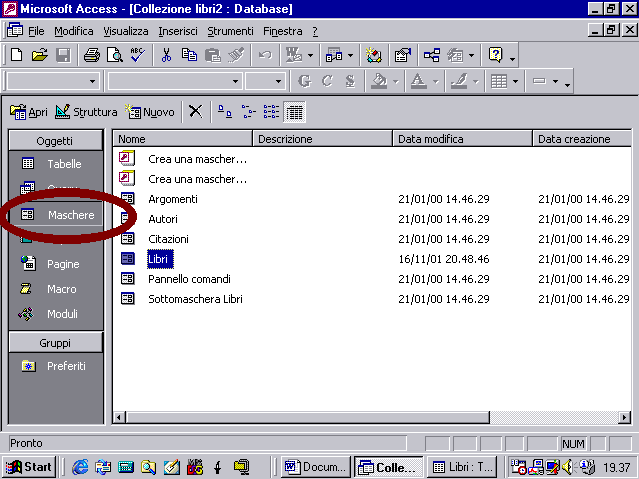639x479 pixels.
Task: Launch Internet Explorer from quick launch
Action: (80, 467)
